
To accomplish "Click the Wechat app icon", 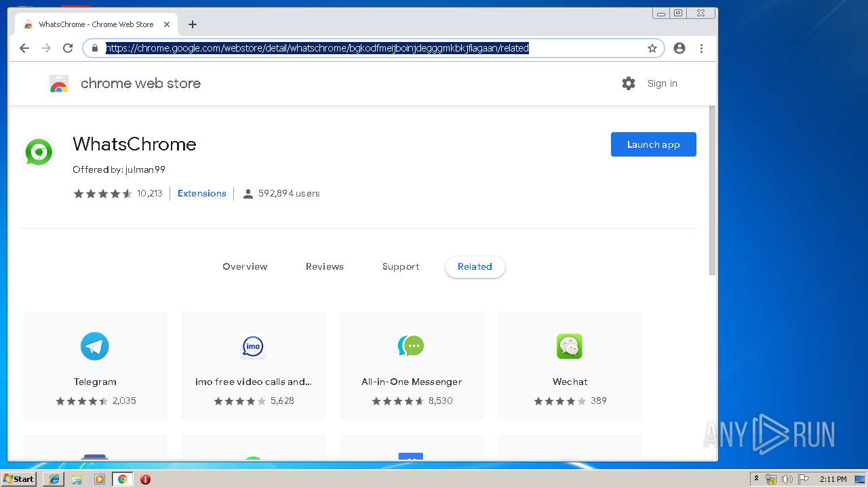I will click(x=570, y=346).
